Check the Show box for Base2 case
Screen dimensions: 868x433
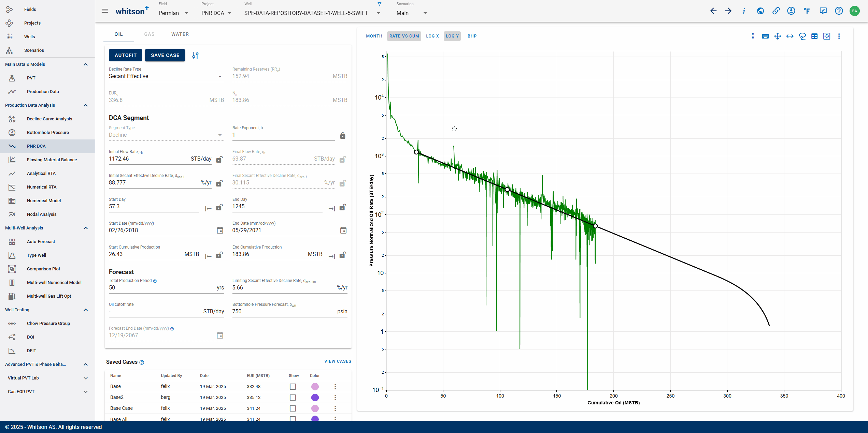click(x=293, y=398)
